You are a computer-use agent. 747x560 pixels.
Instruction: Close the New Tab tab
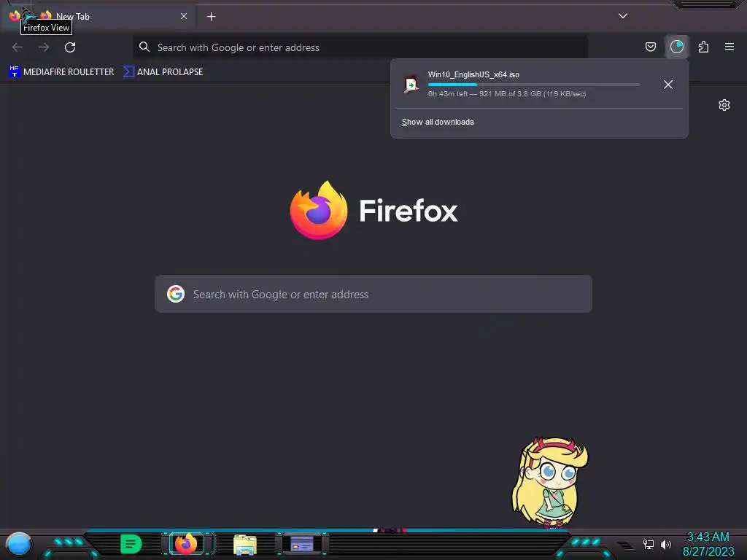coord(184,16)
